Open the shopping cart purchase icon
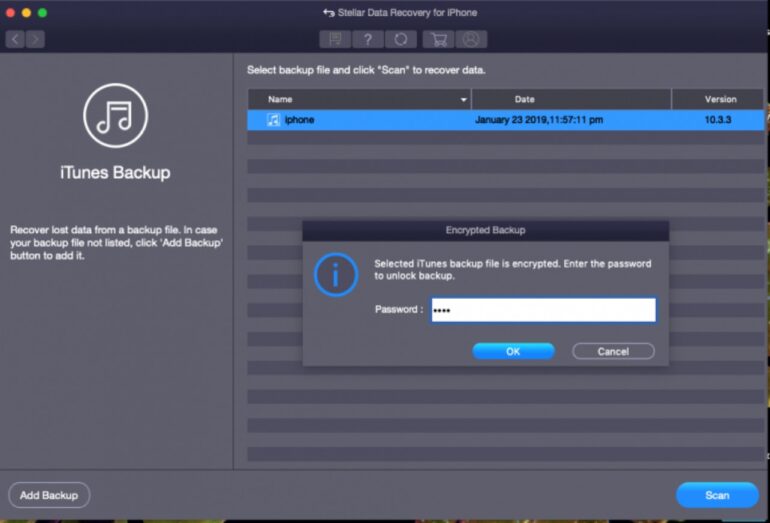The height and width of the screenshot is (523, 770). click(439, 39)
